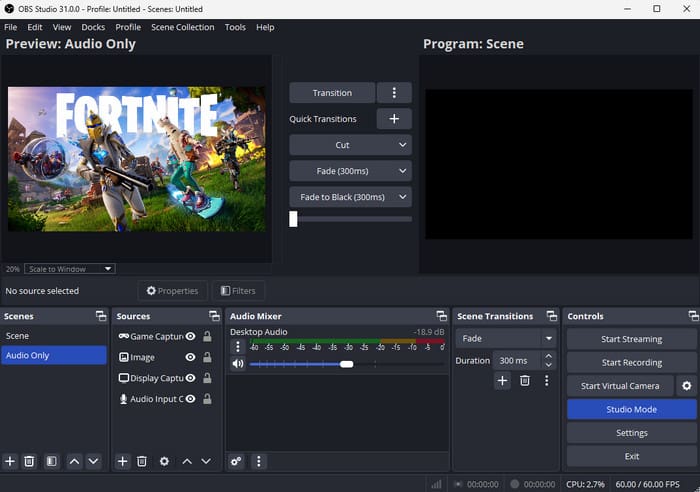
Task: Open the Fade scene transition combo box
Action: tap(505, 338)
